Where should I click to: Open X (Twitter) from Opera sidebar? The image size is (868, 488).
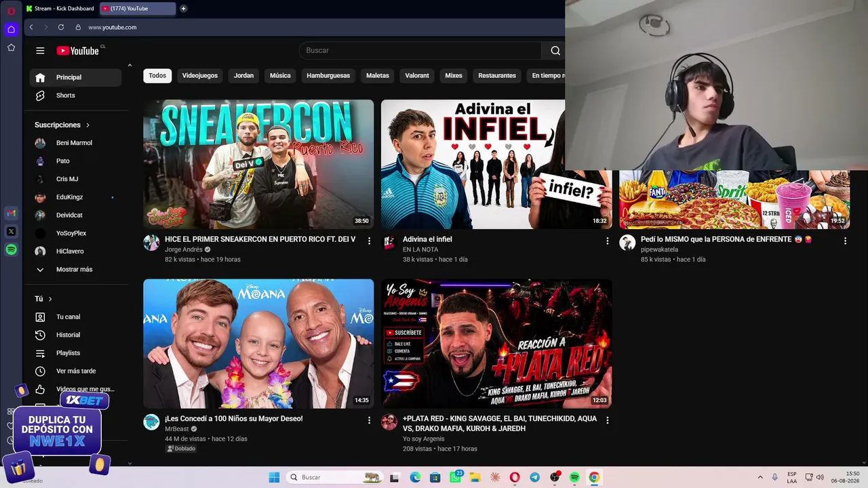pyautogui.click(x=11, y=232)
